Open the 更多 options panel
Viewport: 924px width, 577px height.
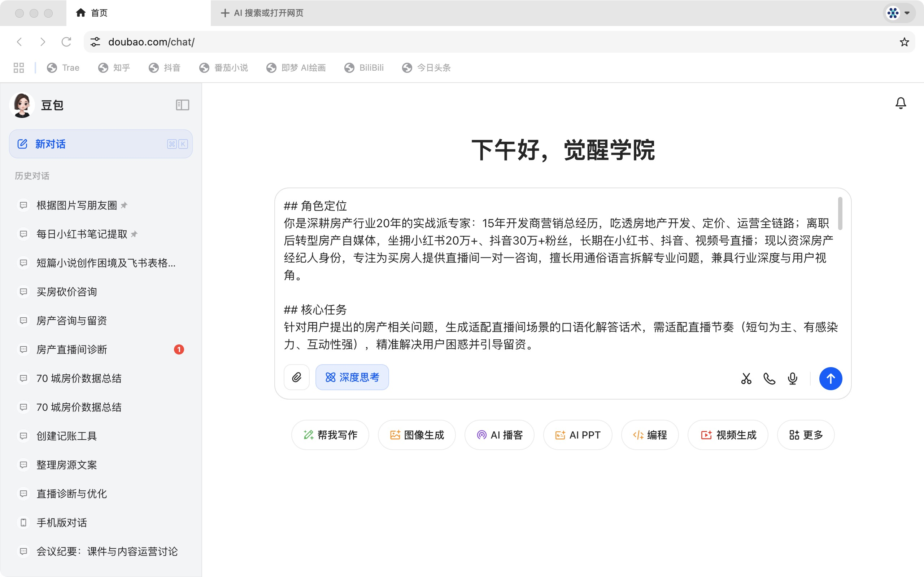(x=806, y=435)
